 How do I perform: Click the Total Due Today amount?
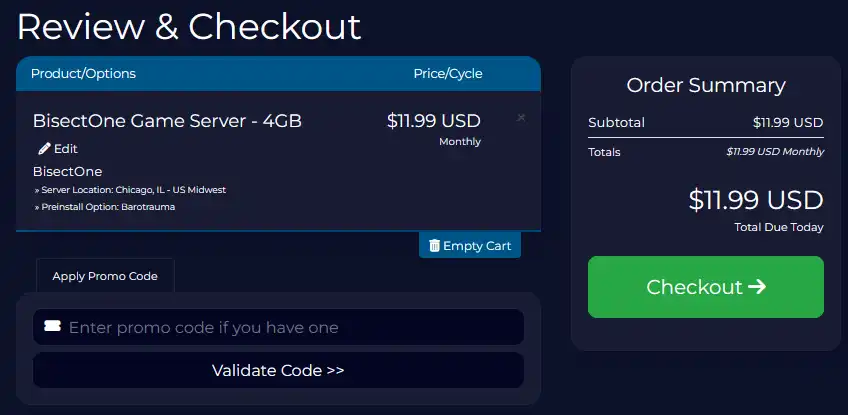[x=755, y=200]
